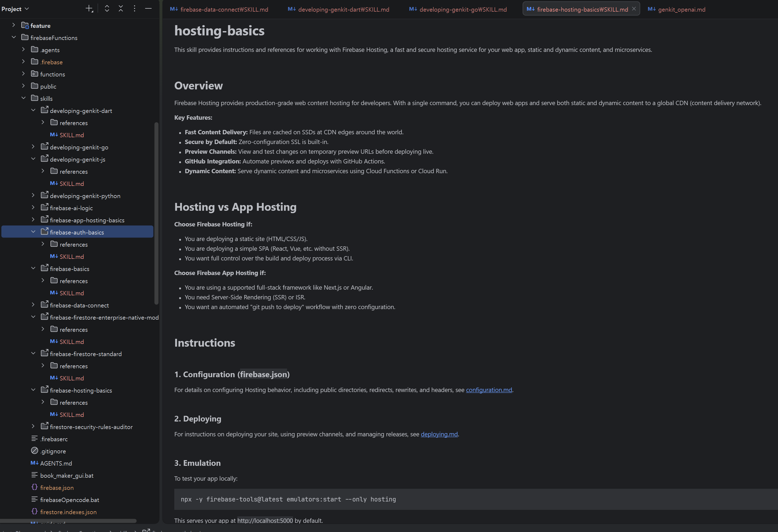Image resolution: width=778 pixels, height=532 pixels.
Task: Switch to developing-genkit-dart SKILL.md tab
Action: [338, 9]
